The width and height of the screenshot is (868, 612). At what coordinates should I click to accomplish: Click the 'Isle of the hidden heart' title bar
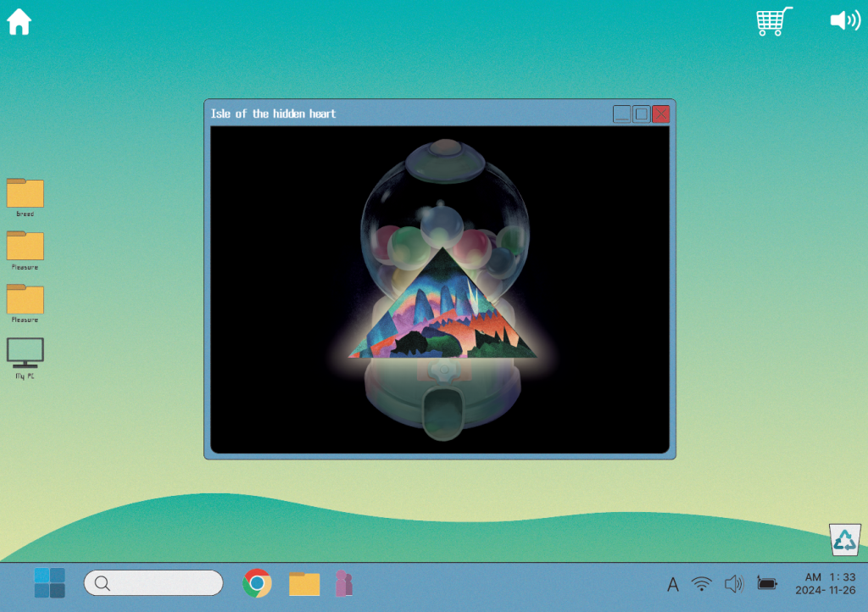coord(407,114)
